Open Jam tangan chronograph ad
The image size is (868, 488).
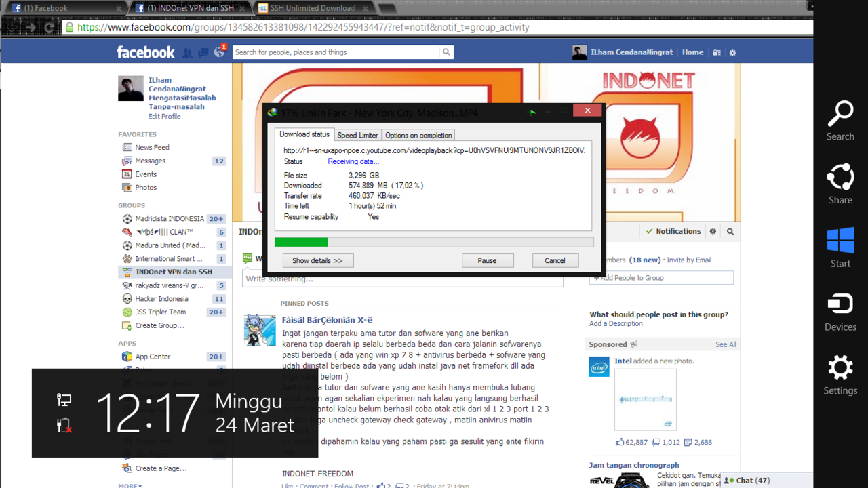(634, 466)
